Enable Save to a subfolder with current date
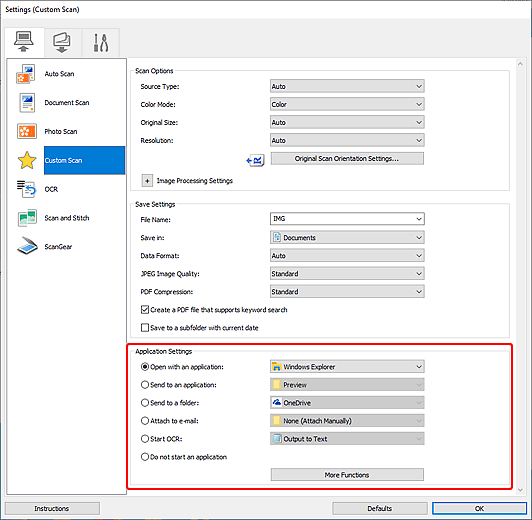The image size is (532, 520). coord(145,328)
